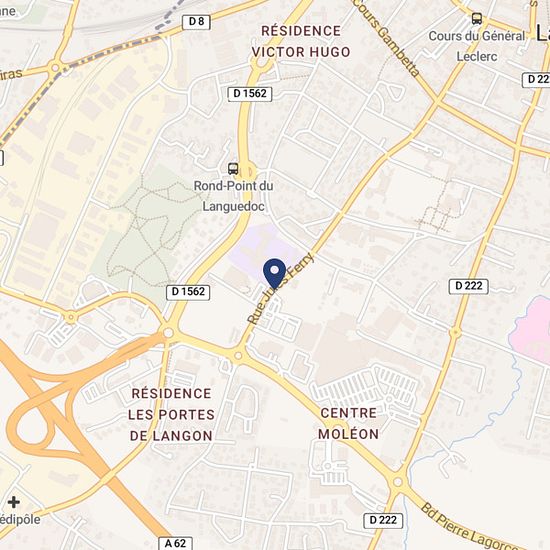Click the blue location pin marker
The height and width of the screenshot is (550, 550).
tap(274, 274)
